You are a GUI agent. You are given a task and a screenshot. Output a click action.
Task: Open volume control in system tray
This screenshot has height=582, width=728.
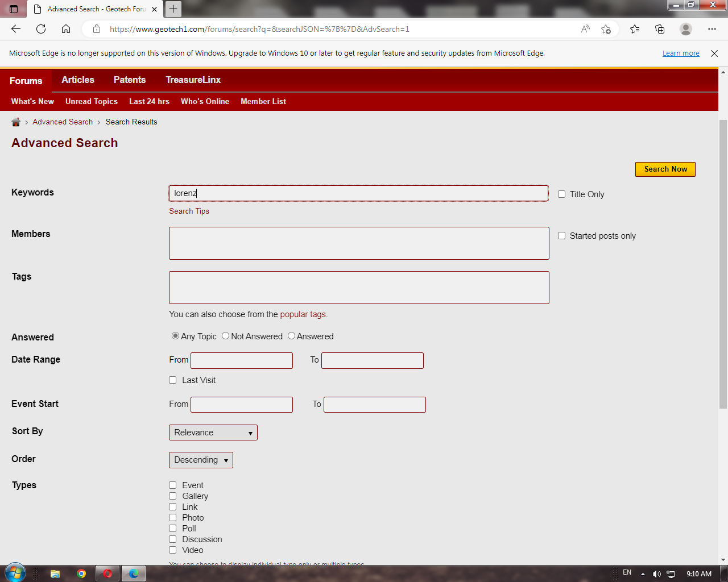657,574
